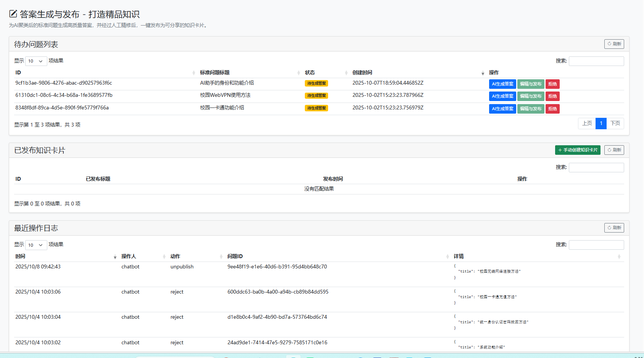Image resolution: width=644 pixels, height=358 pixels.
Task: Refresh the 已发布知识卡片 panel
Action: click(614, 150)
